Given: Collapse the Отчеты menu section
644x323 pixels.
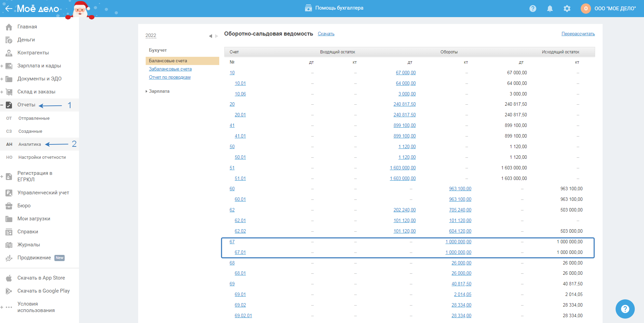Looking at the screenshot, I should point(2,105).
